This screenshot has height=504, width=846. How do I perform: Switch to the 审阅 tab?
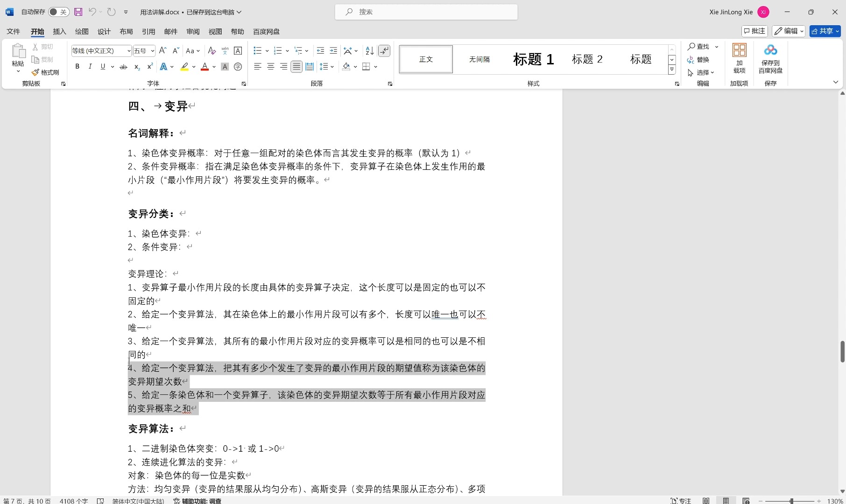coord(193,31)
